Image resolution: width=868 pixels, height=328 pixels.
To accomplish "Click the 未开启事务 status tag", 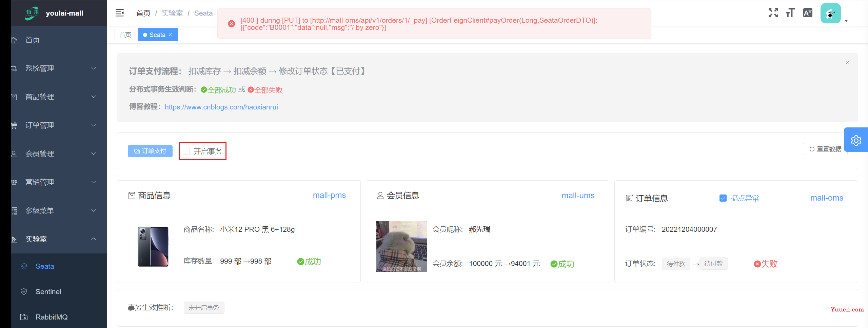I will click(x=204, y=308).
